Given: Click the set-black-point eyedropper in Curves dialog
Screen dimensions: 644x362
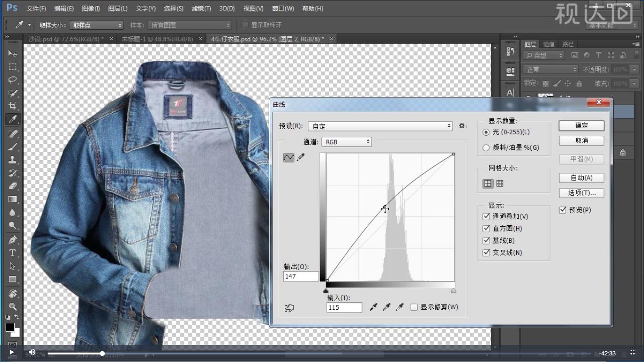Looking at the screenshot, I should [373, 307].
